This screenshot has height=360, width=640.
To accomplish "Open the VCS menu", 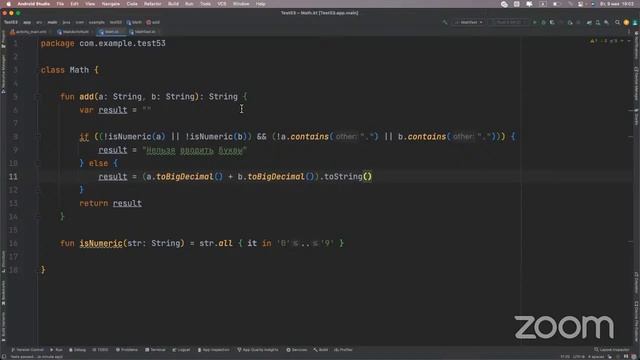I will click(x=222, y=4).
